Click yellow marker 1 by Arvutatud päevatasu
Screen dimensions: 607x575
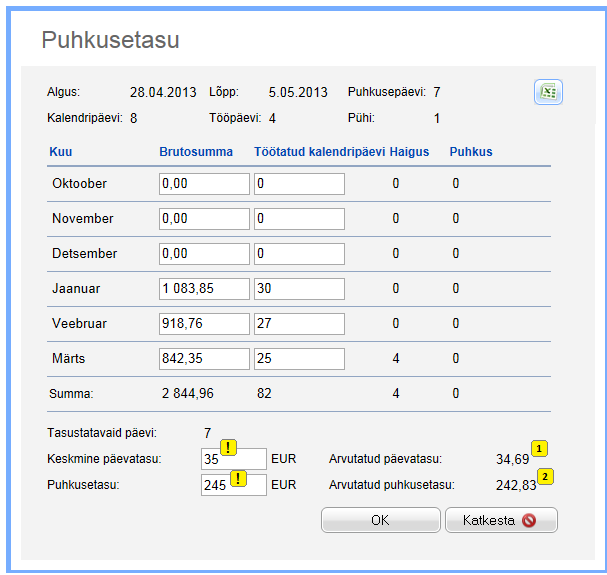(x=537, y=449)
